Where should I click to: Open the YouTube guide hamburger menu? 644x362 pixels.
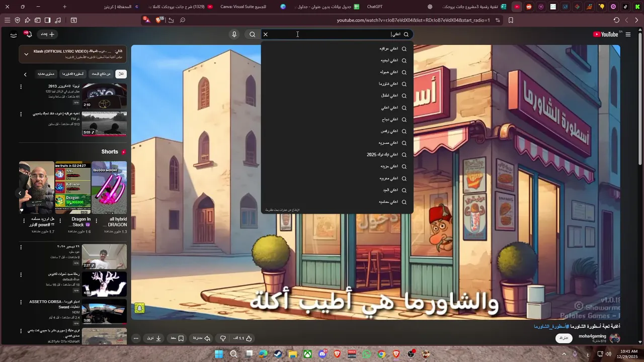click(x=628, y=34)
